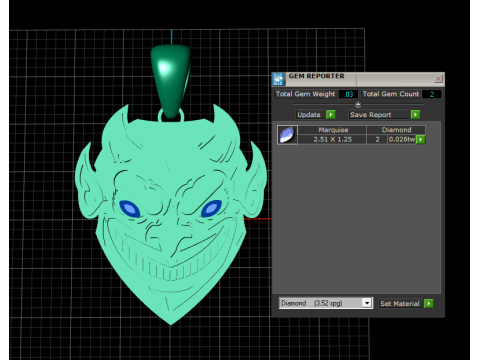Click green arrow next to Update
The width and height of the screenshot is (480, 360).
pos(331,115)
